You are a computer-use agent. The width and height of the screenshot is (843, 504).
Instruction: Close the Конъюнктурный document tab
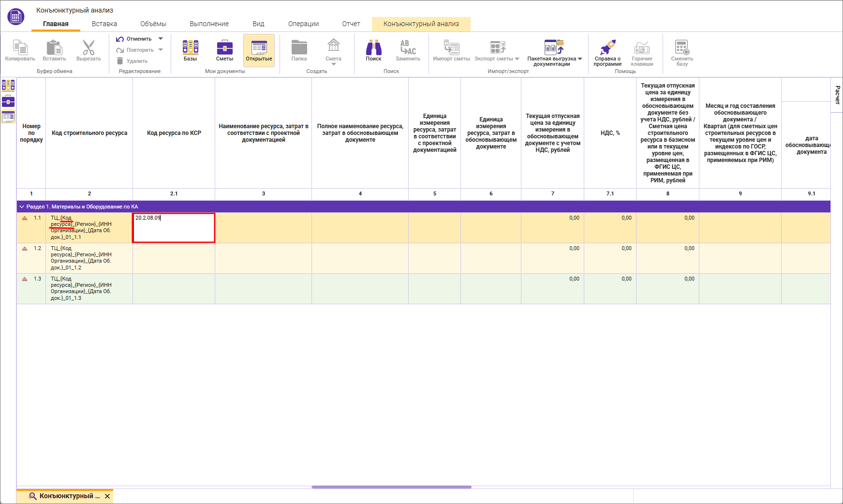click(107, 496)
